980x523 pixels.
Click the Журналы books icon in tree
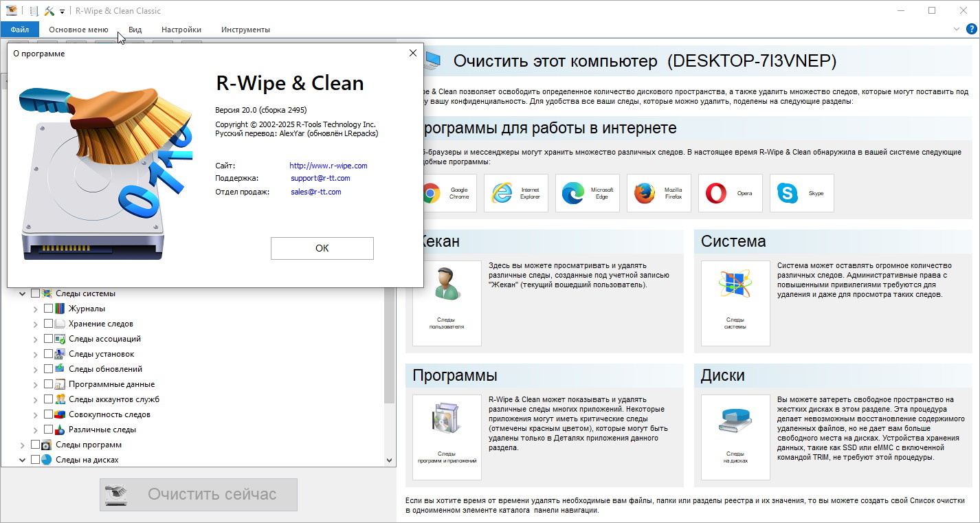point(60,309)
